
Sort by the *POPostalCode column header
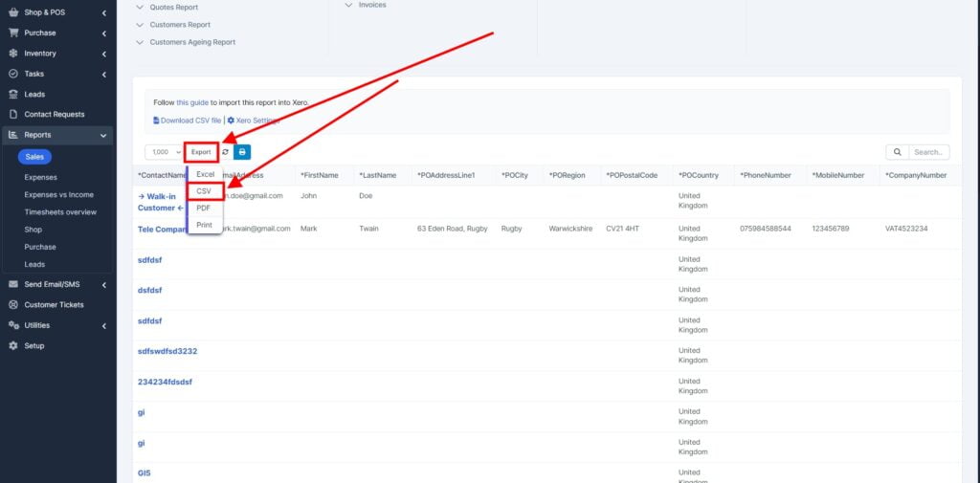pos(632,176)
